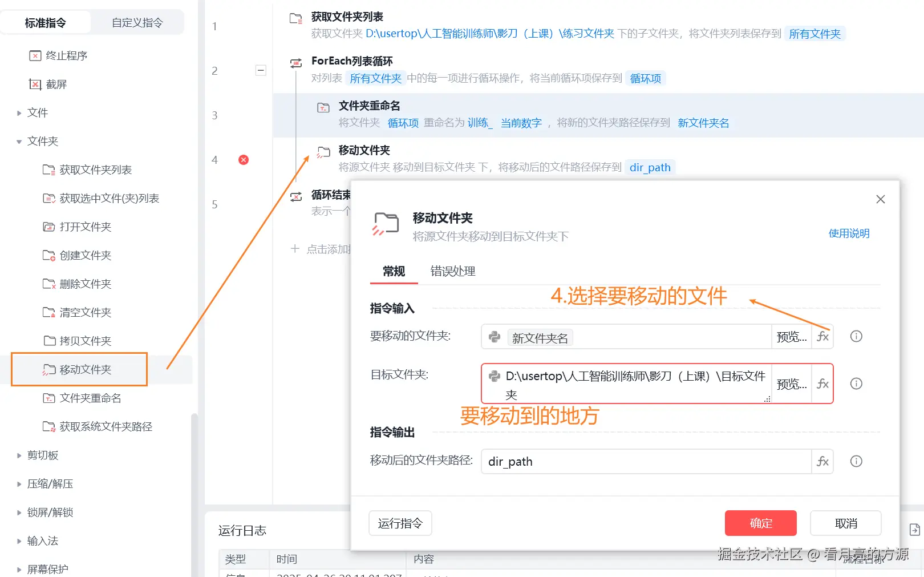Click the sidebar 文件夹重命名 icon

[49, 398]
